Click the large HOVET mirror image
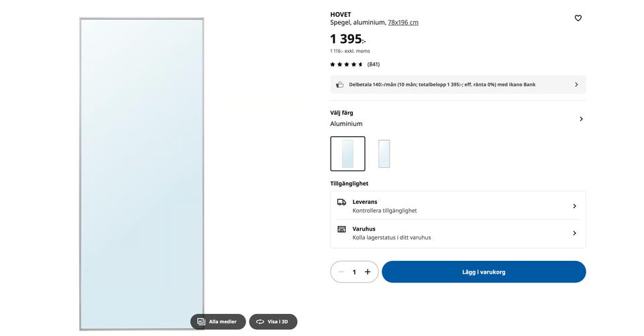This screenshot has height=336, width=644. coord(142,168)
